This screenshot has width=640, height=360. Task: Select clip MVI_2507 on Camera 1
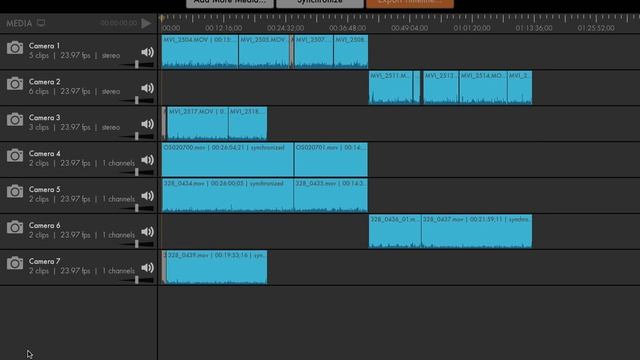pos(314,51)
